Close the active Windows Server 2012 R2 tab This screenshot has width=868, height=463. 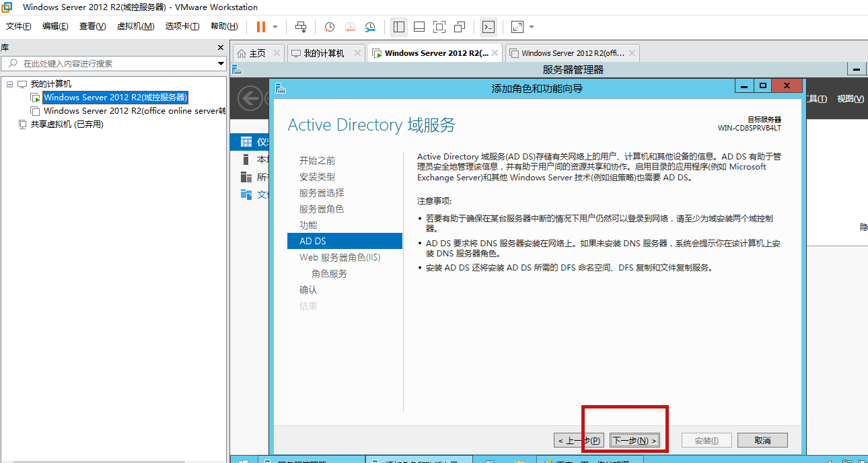[495, 53]
